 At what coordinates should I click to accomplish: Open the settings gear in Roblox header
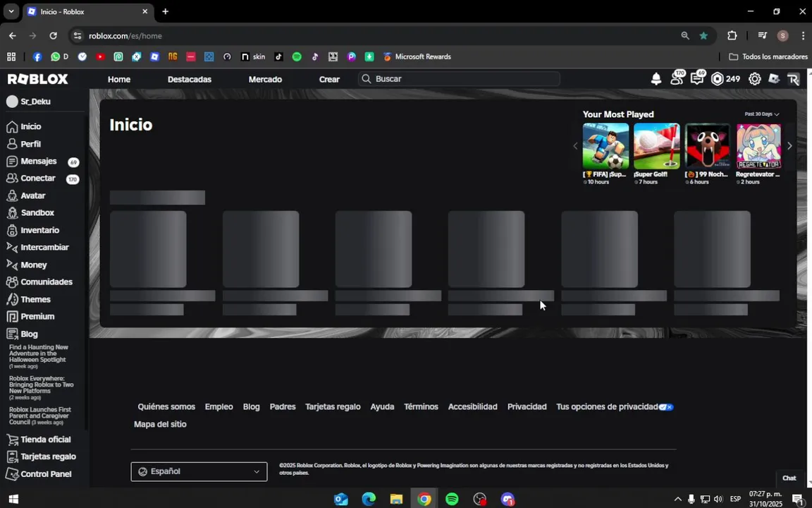[x=754, y=79]
